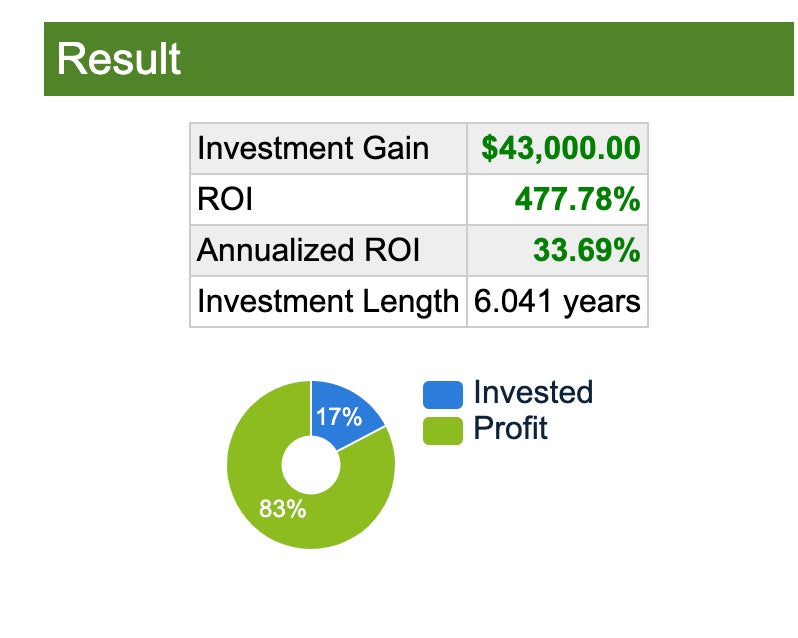The height and width of the screenshot is (638, 798).
Task: Click the blue Invested legend swatch
Action: tap(443, 395)
